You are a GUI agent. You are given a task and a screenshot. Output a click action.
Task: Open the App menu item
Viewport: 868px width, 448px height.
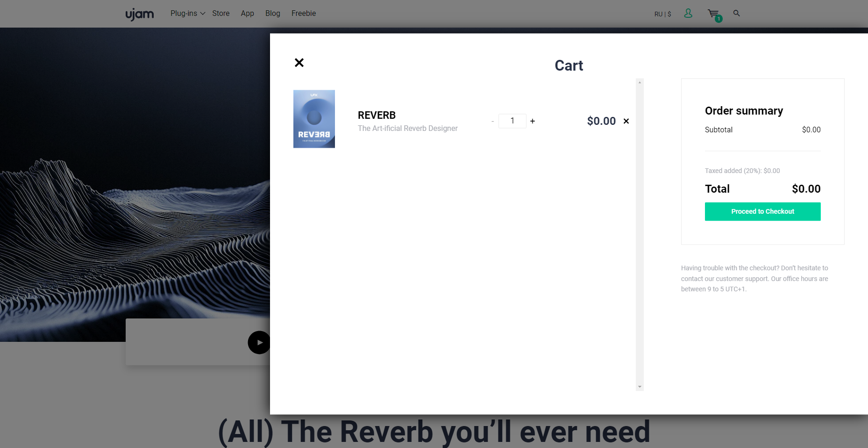(248, 14)
